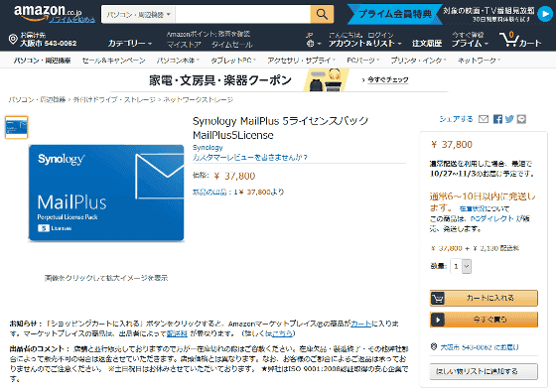This screenshot has height=392, width=556.
Task: Open 注文履歴 in header
Action: click(x=427, y=44)
